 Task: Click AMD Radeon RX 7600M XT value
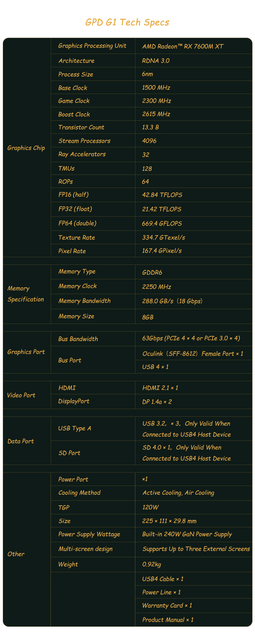tap(183, 46)
